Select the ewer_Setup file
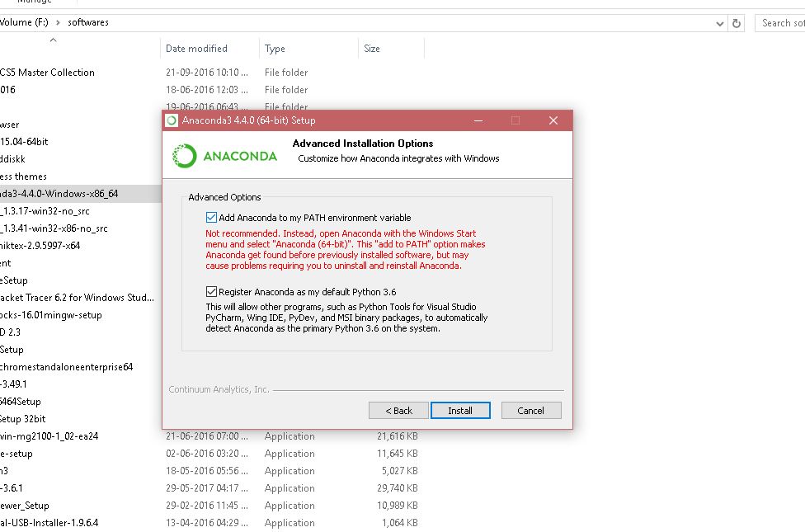Screen dimensions: 805x532 click(25, 506)
